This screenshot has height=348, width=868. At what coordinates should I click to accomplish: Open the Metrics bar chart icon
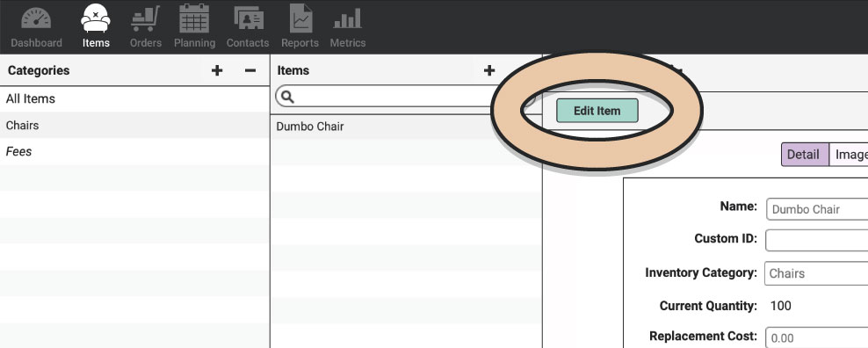pyautogui.click(x=348, y=18)
